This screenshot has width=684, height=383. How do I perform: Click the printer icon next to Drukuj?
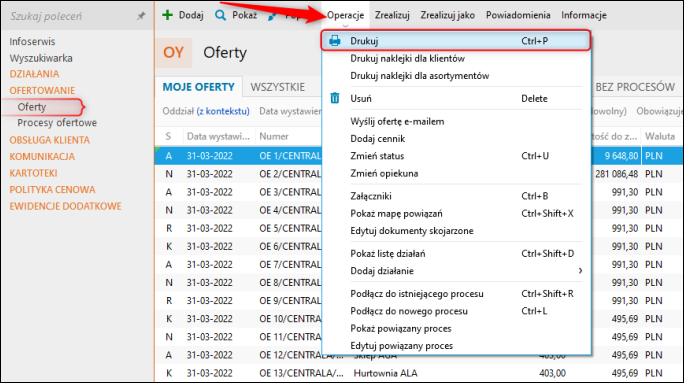click(x=335, y=41)
